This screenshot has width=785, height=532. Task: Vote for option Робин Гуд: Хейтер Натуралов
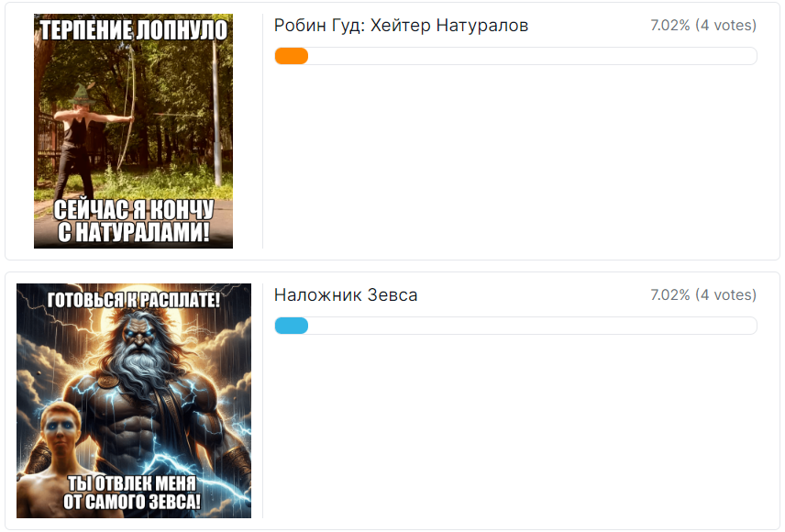(x=401, y=25)
